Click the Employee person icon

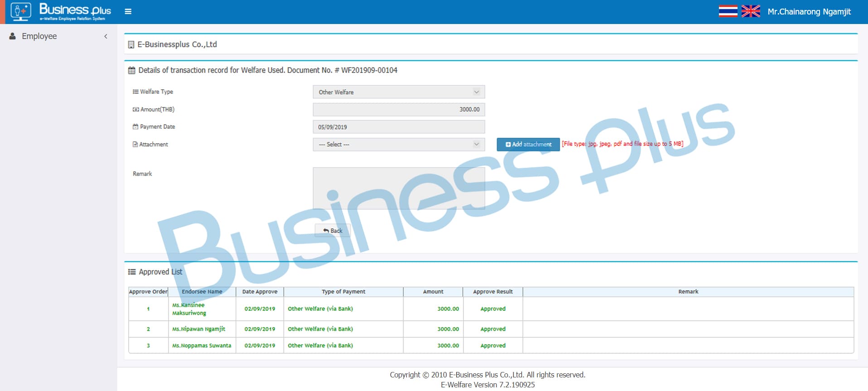point(13,36)
